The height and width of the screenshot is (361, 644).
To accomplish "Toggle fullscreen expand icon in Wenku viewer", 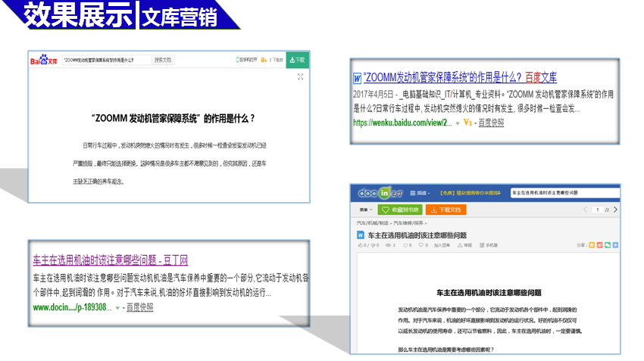I will point(300,76).
